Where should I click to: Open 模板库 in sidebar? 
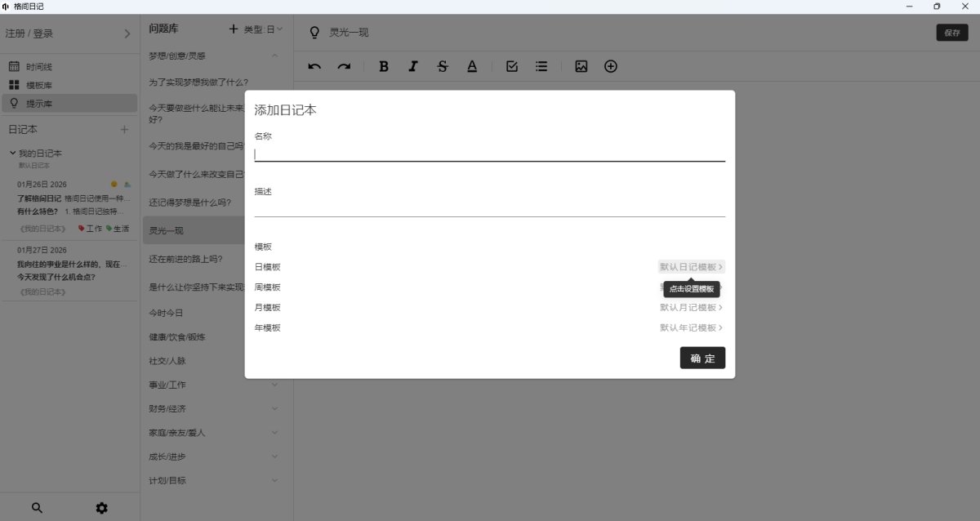click(38, 85)
